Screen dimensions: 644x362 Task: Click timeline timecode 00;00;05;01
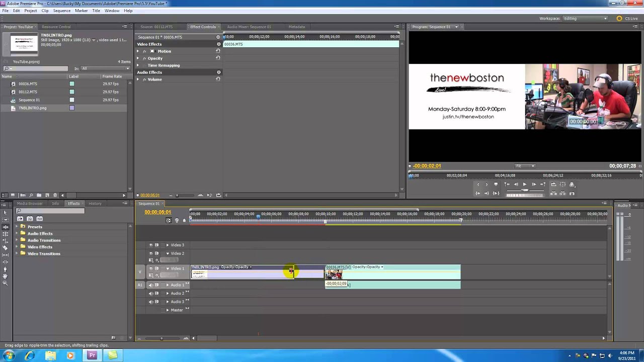(158, 212)
